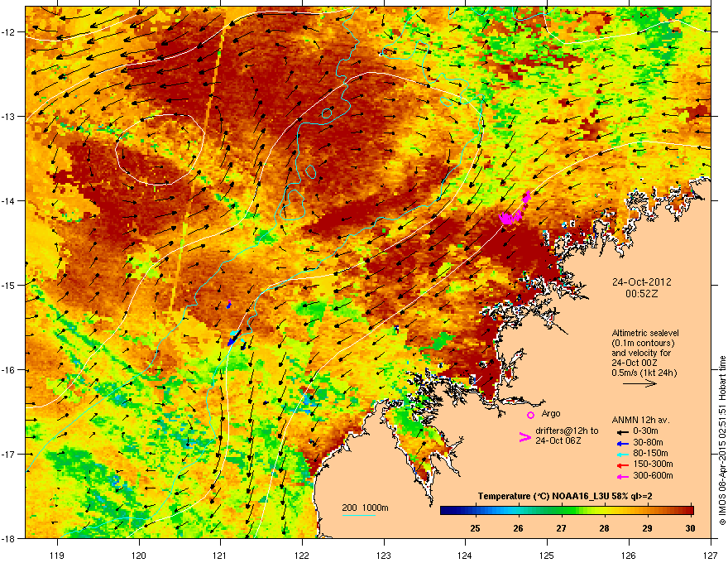Select the blue 30-80m ANMN legend arrow

click(x=621, y=443)
